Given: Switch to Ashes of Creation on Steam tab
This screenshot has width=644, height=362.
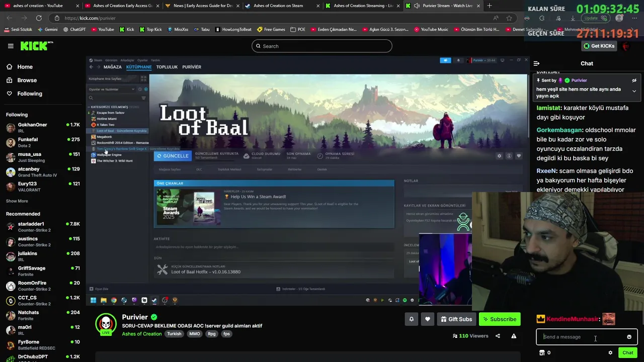Looking at the screenshot, I should coord(282,6).
